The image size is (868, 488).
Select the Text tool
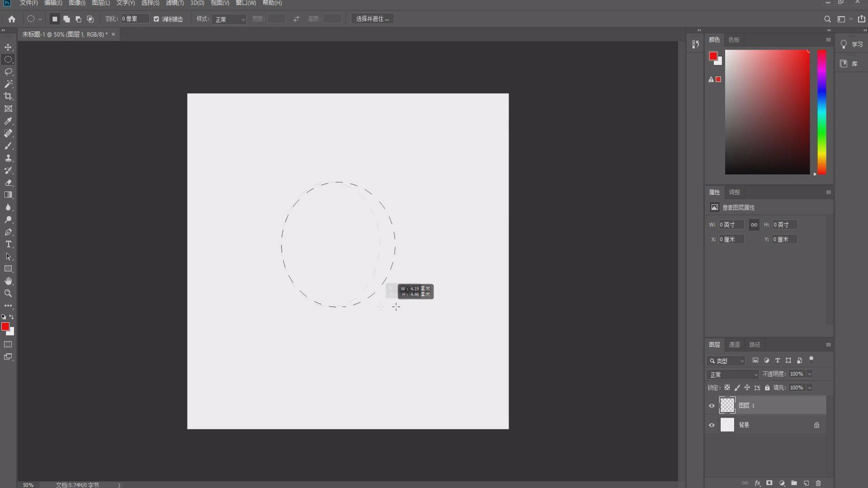point(8,245)
